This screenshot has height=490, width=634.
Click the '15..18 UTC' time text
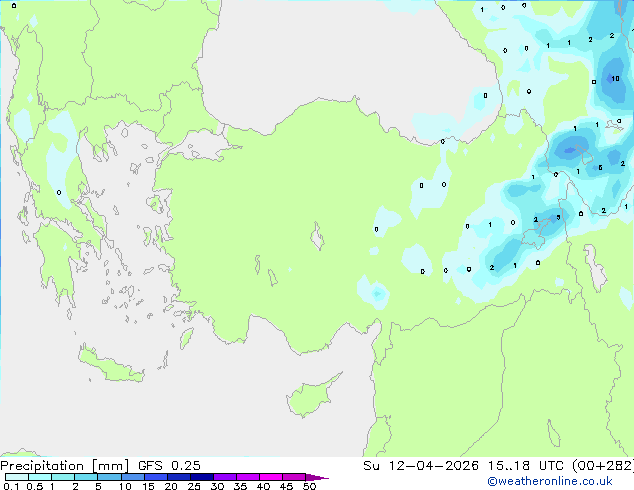pyautogui.click(x=525, y=466)
